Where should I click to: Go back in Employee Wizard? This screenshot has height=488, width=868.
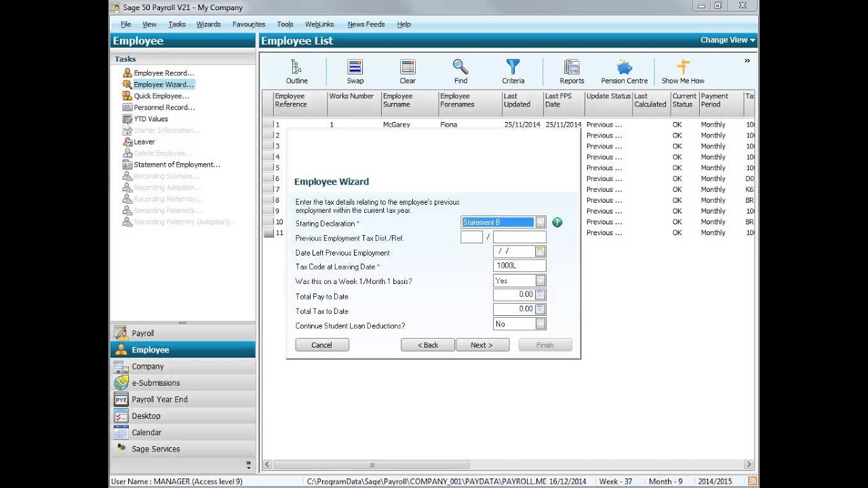point(428,345)
